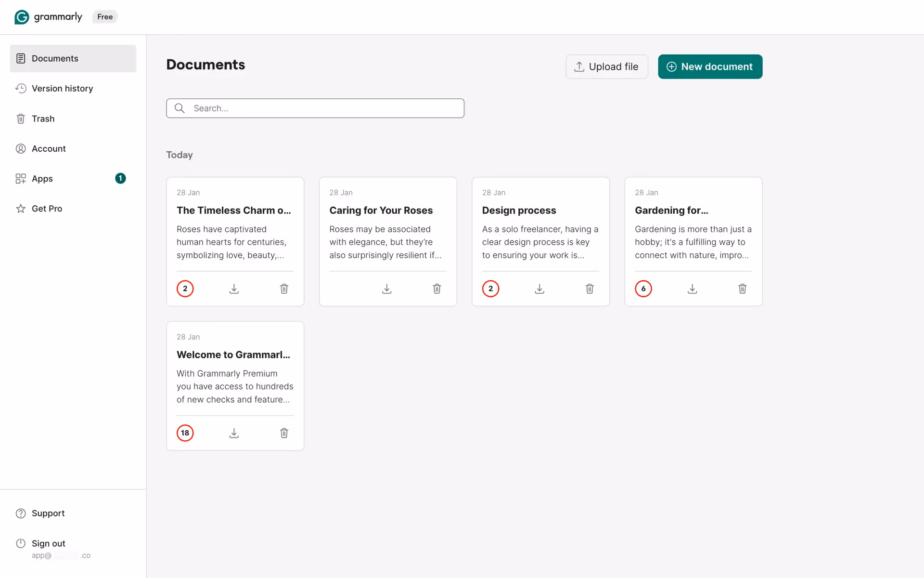Screen dimensions: 924x578
Task: Go to Trash in sidebar
Action: (x=43, y=118)
